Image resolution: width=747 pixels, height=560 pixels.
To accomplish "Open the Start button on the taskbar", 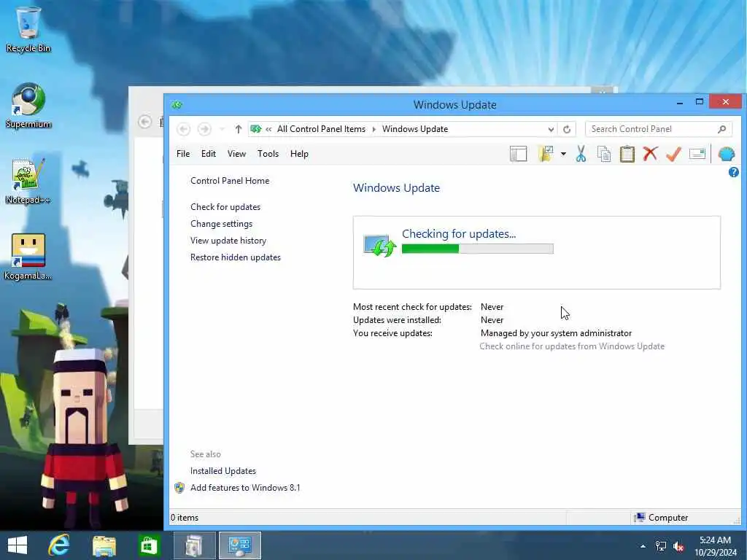I will (x=18, y=545).
